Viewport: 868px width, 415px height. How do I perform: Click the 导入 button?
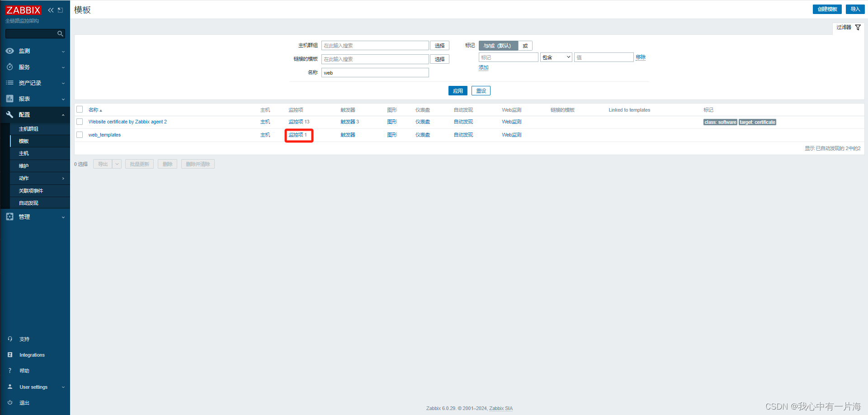855,9
